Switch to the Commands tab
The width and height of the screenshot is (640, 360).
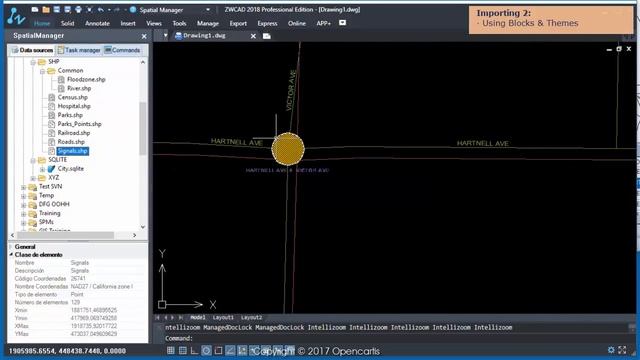pos(122,50)
